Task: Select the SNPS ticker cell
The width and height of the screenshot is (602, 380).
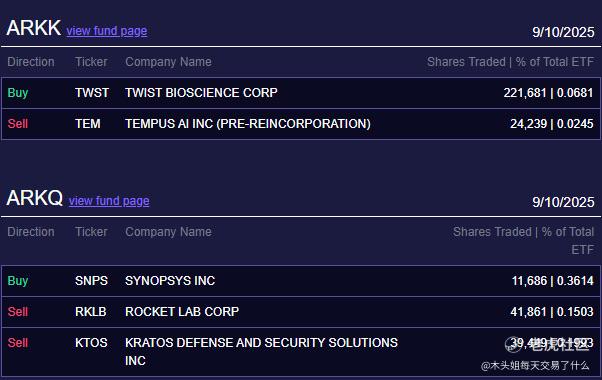Action: pos(91,281)
